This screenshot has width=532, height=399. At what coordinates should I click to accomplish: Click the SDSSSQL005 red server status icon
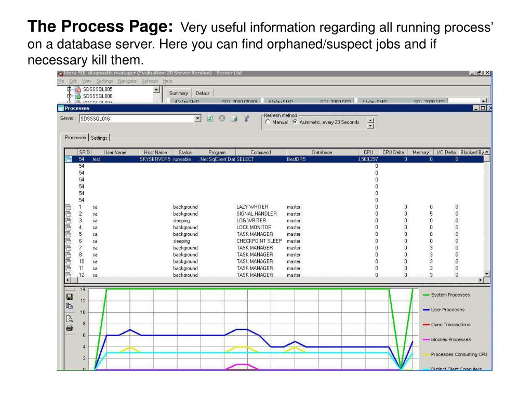click(78, 89)
